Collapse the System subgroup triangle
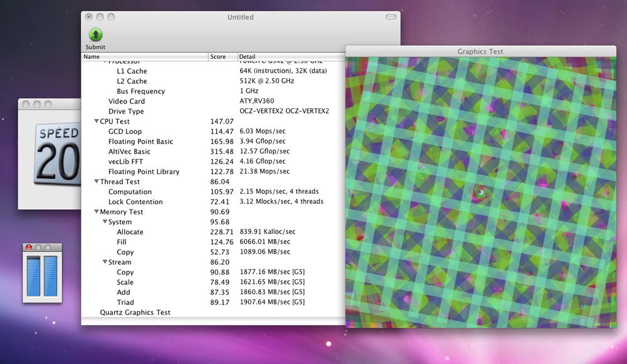627x364 pixels. [105, 222]
